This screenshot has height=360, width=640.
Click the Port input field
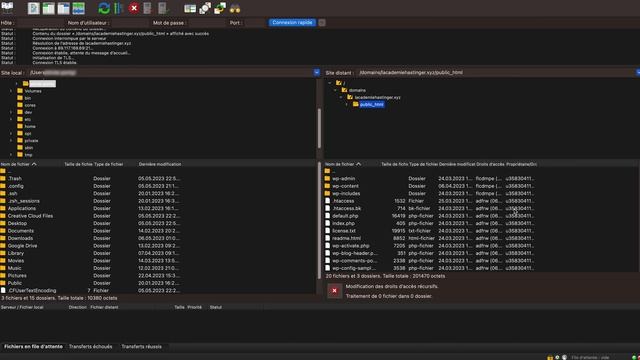(x=255, y=23)
